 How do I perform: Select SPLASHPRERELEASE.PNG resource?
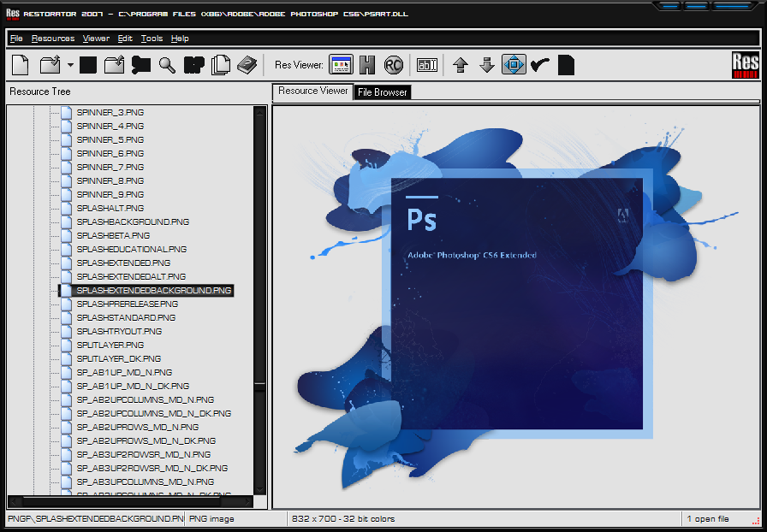tap(128, 304)
